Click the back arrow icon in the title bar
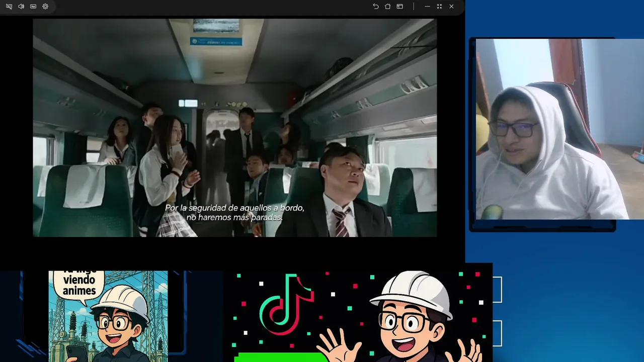The width and height of the screenshot is (644, 362). (375, 7)
